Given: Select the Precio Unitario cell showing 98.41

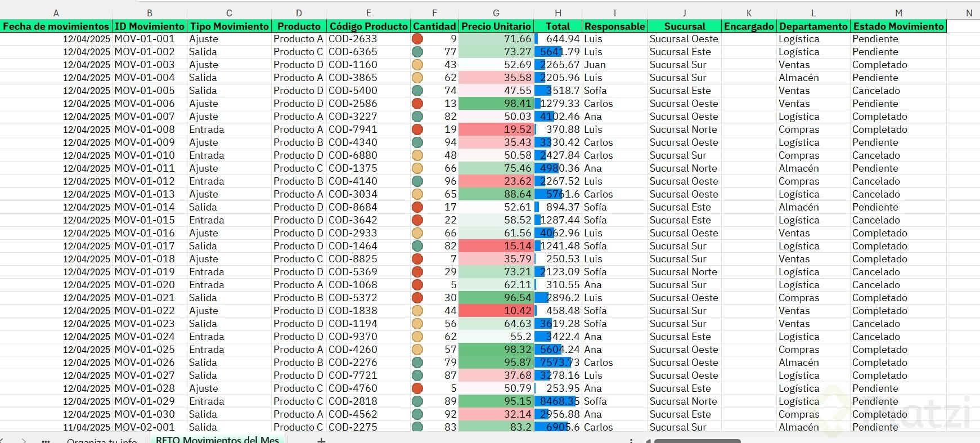Looking at the screenshot, I should coord(496,104).
